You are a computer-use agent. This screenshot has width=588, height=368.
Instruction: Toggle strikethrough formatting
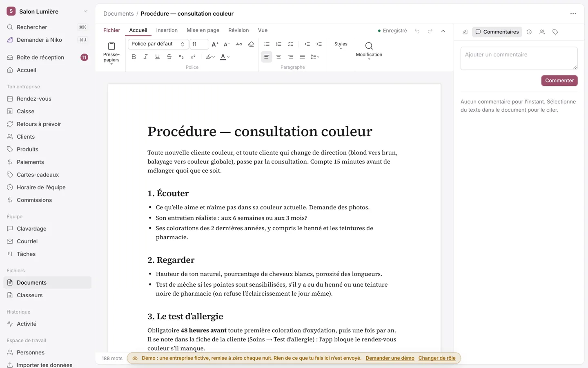[x=169, y=57]
